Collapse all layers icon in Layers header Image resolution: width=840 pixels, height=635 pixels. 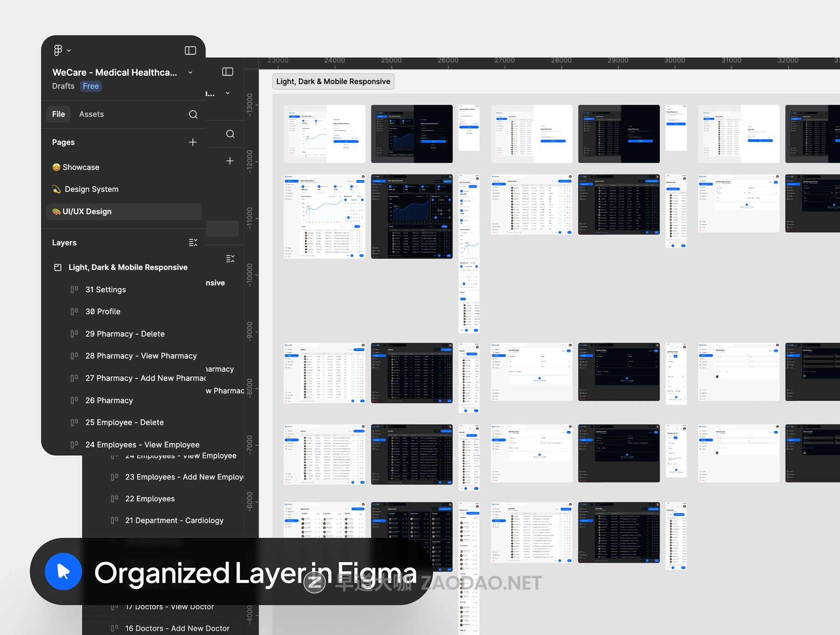pyautogui.click(x=193, y=243)
